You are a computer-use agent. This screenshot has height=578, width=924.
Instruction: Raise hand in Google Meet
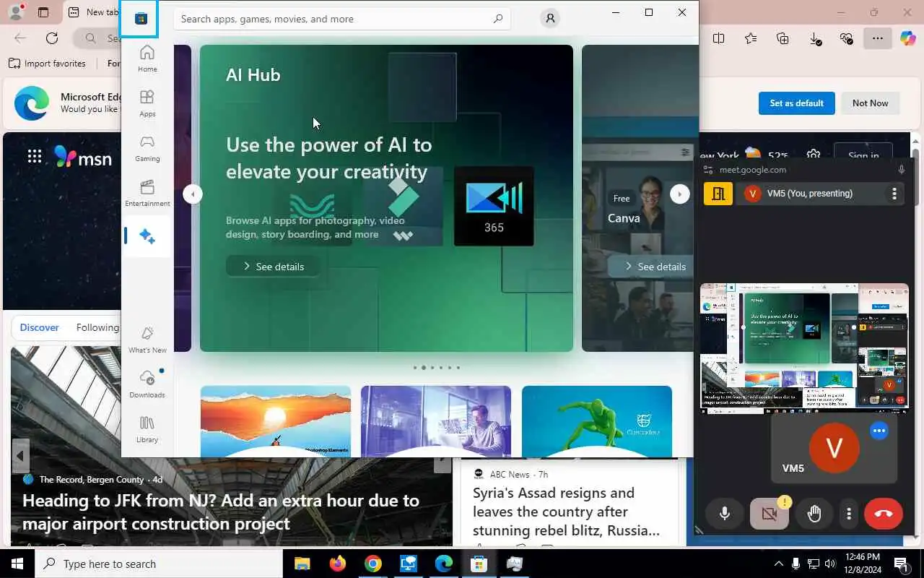coord(814,514)
